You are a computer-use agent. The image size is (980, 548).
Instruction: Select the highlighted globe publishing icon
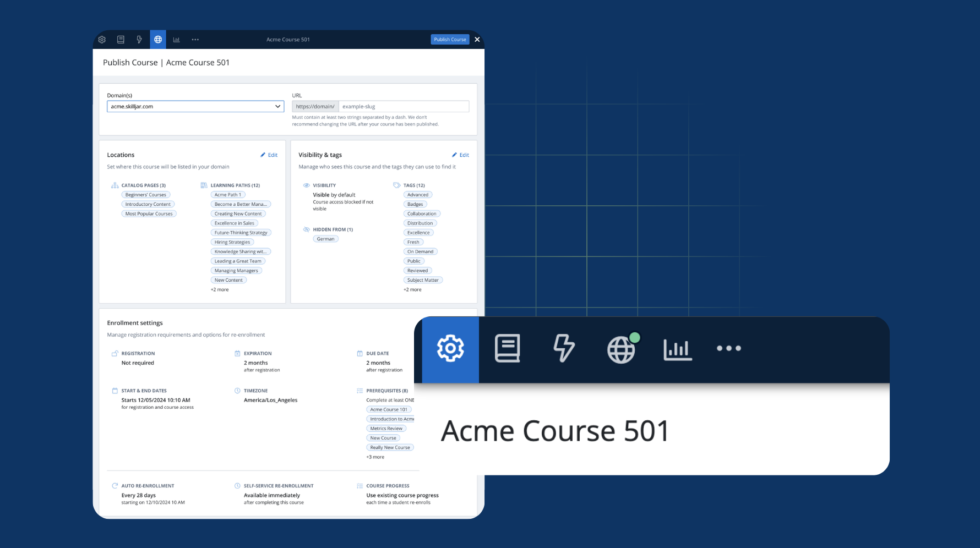pyautogui.click(x=158, y=39)
